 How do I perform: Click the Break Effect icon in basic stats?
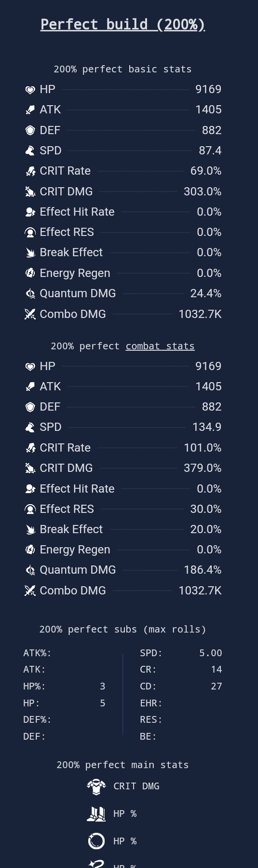[x=30, y=253]
